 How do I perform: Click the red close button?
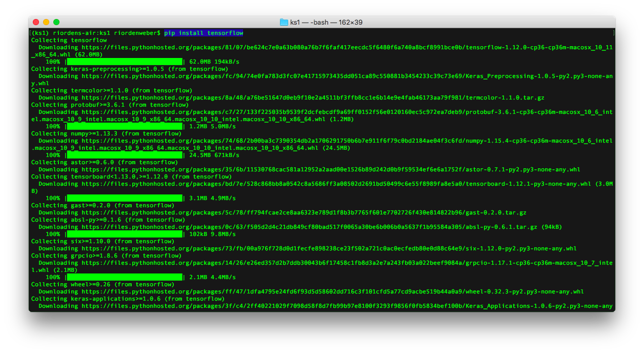click(x=35, y=22)
